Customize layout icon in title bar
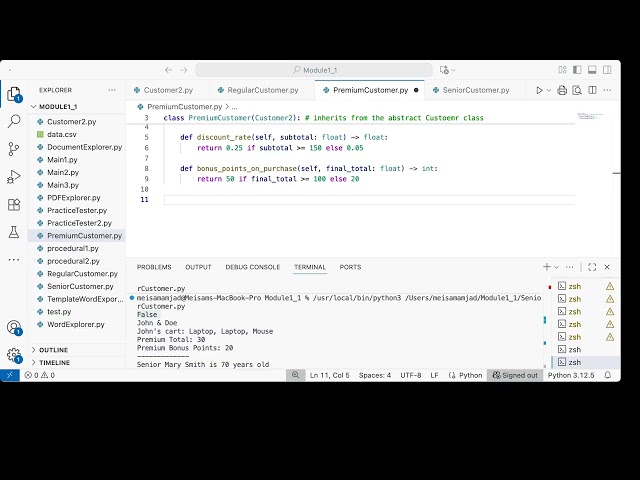The height and width of the screenshot is (480, 640). 562,70
